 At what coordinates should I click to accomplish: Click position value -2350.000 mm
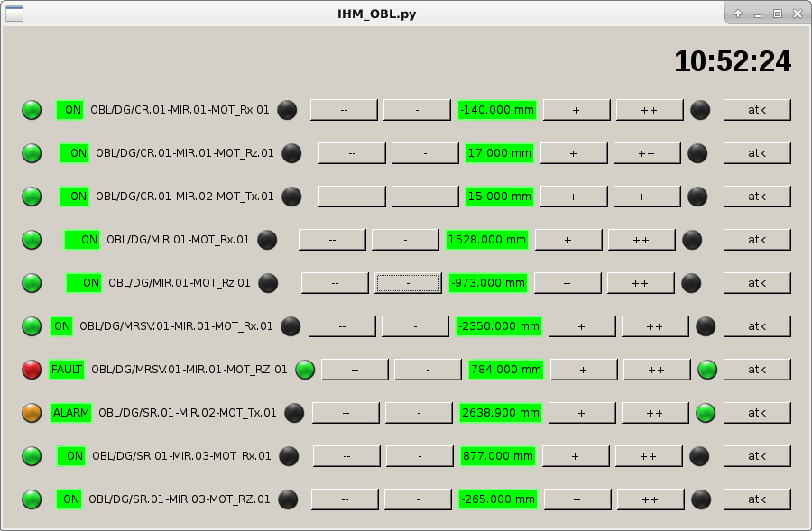(x=498, y=326)
